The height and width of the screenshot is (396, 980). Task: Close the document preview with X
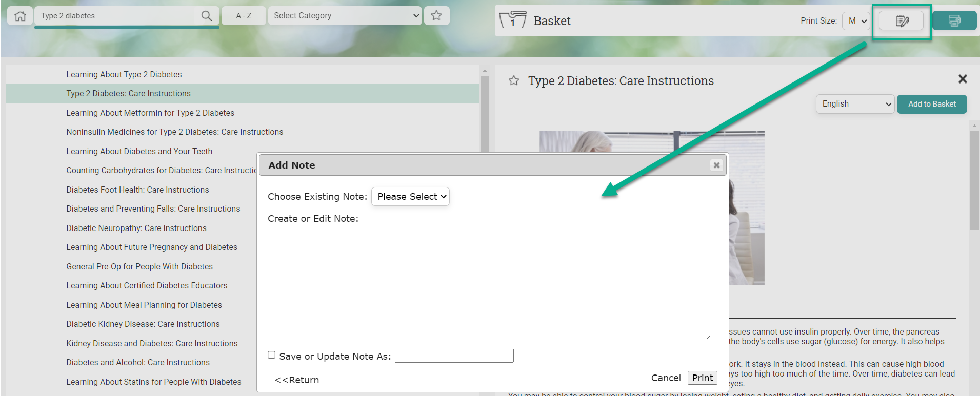pos(962,79)
